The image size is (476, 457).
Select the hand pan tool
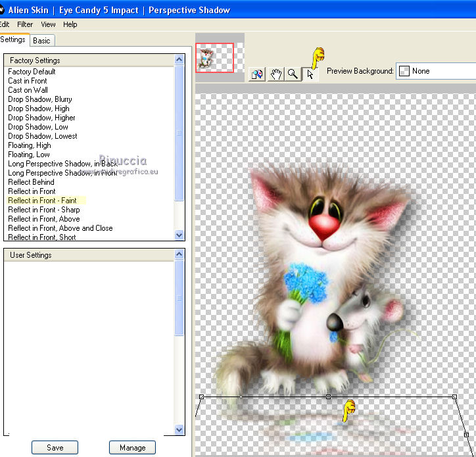click(275, 74)
